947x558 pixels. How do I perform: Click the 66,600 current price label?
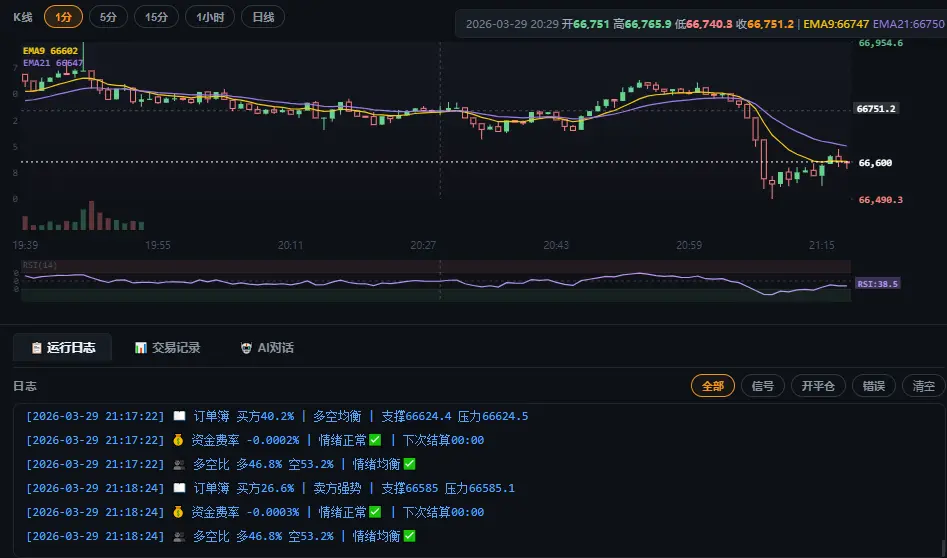875,162
